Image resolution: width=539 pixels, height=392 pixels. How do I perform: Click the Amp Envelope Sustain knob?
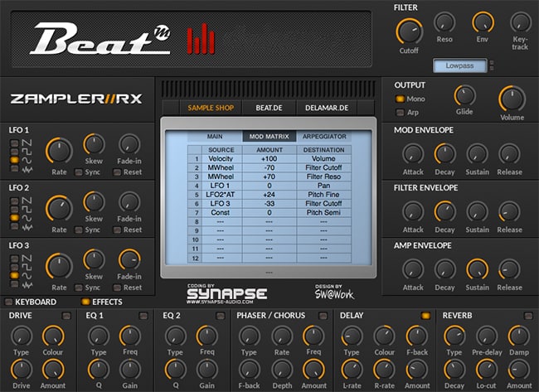tap(477, 269)
